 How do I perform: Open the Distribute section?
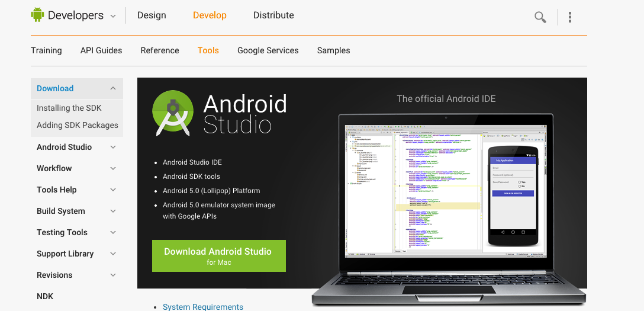pyautogui.click(x=273, y=15)
